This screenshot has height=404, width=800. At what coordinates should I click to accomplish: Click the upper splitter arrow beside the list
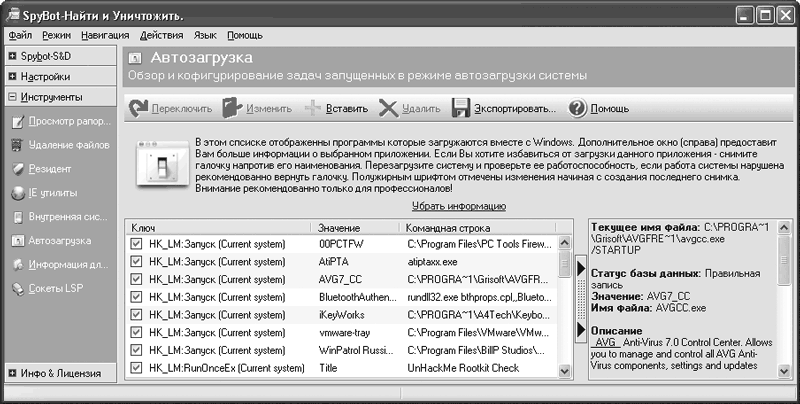[581, 269]
